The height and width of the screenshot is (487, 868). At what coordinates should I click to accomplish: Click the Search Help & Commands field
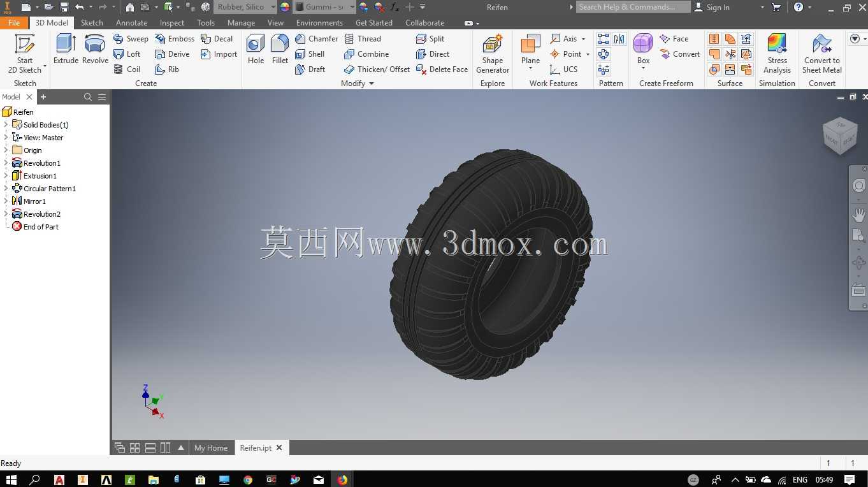[633, 7]
